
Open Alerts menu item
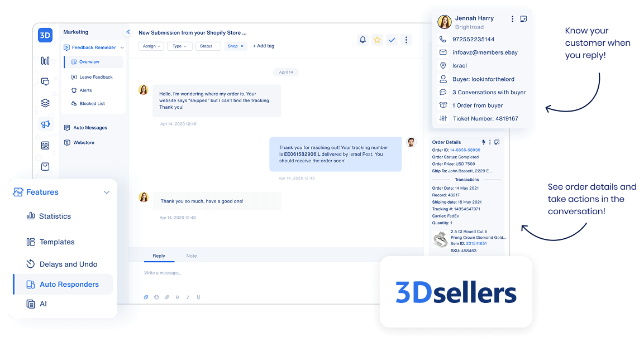pos(82,90)
